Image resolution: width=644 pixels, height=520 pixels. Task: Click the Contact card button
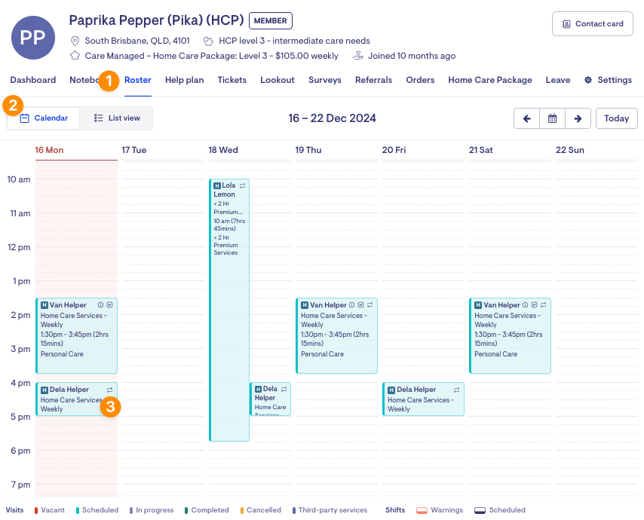click(592, 24)
